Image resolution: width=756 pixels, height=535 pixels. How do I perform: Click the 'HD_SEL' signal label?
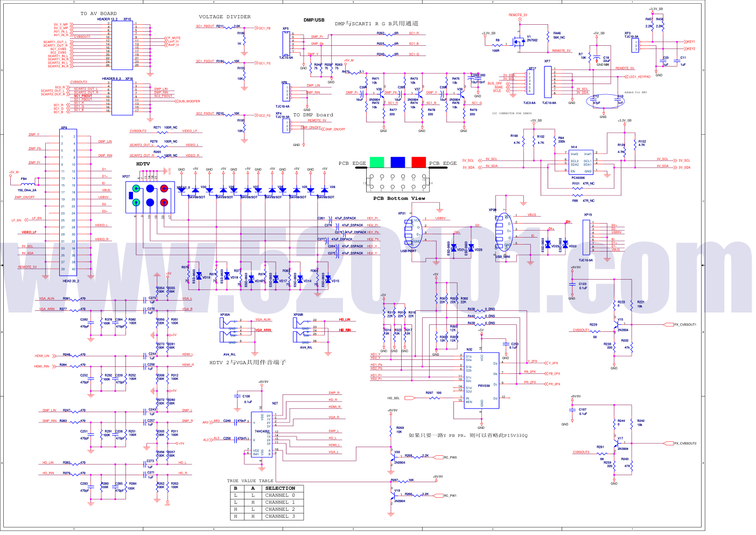coord(394,398)
